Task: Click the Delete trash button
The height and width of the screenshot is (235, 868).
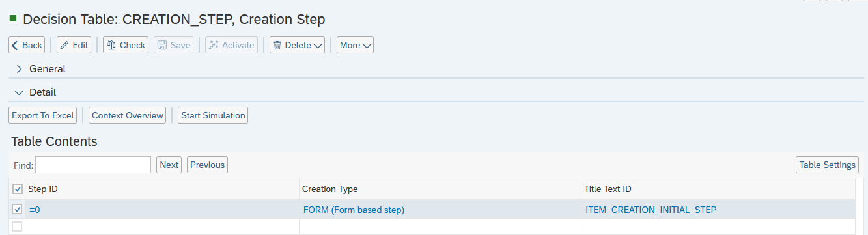Action: 297,45
